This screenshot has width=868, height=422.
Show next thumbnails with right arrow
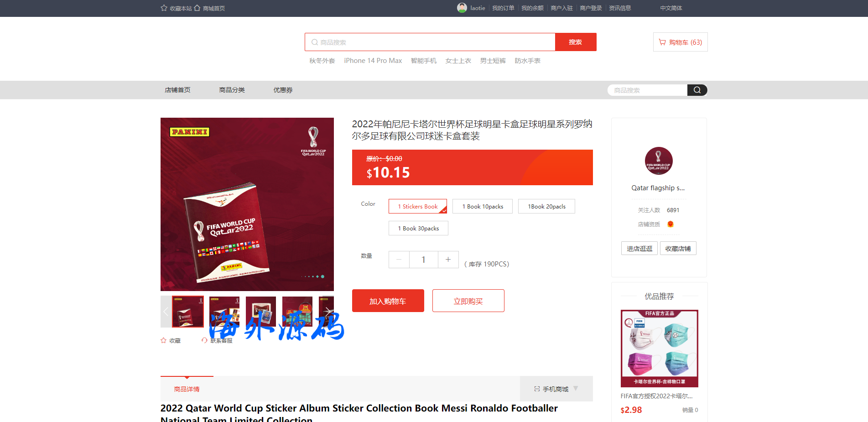pyautogui.click(x=327, y=312)
